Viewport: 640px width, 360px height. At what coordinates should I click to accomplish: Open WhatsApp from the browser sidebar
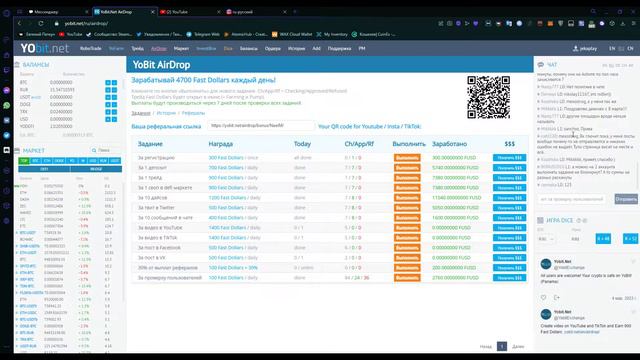click(x=7, y=105)
